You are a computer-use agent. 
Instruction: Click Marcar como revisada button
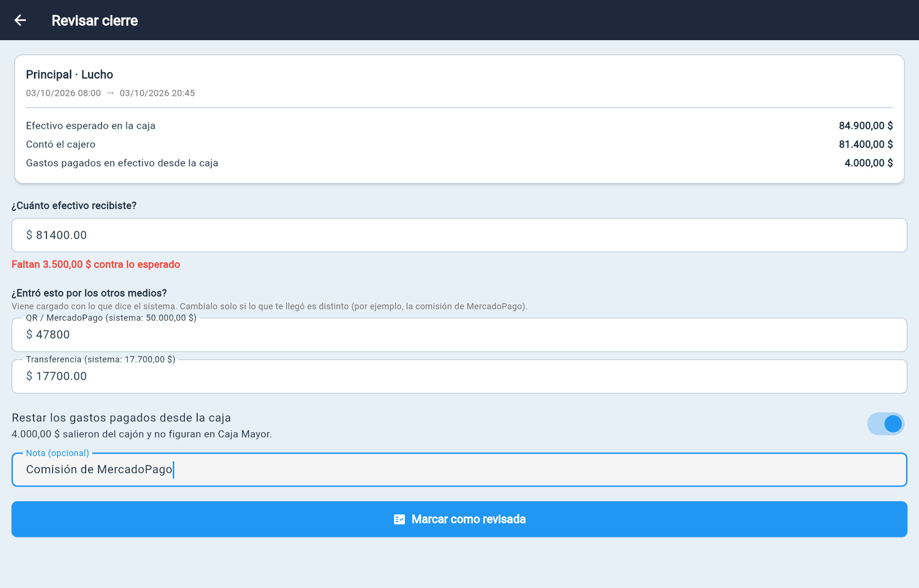[x=459, y=519]
